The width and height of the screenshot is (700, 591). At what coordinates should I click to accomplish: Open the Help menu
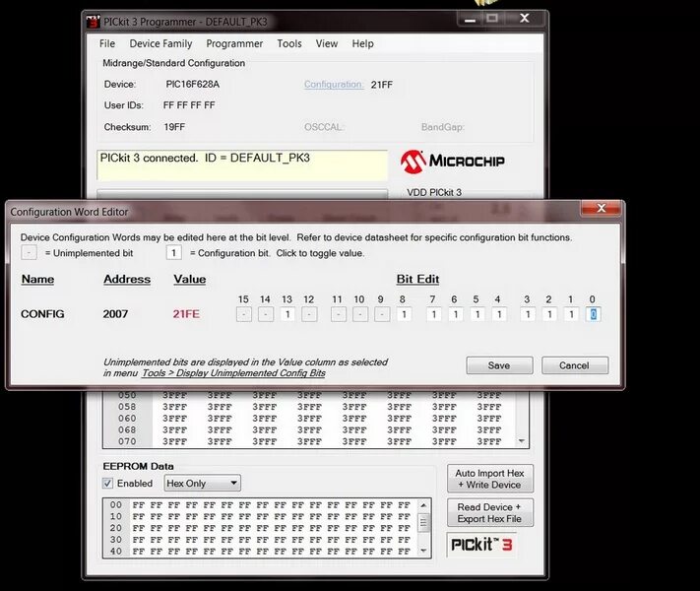pyautogui.click(x=362, y=43)
